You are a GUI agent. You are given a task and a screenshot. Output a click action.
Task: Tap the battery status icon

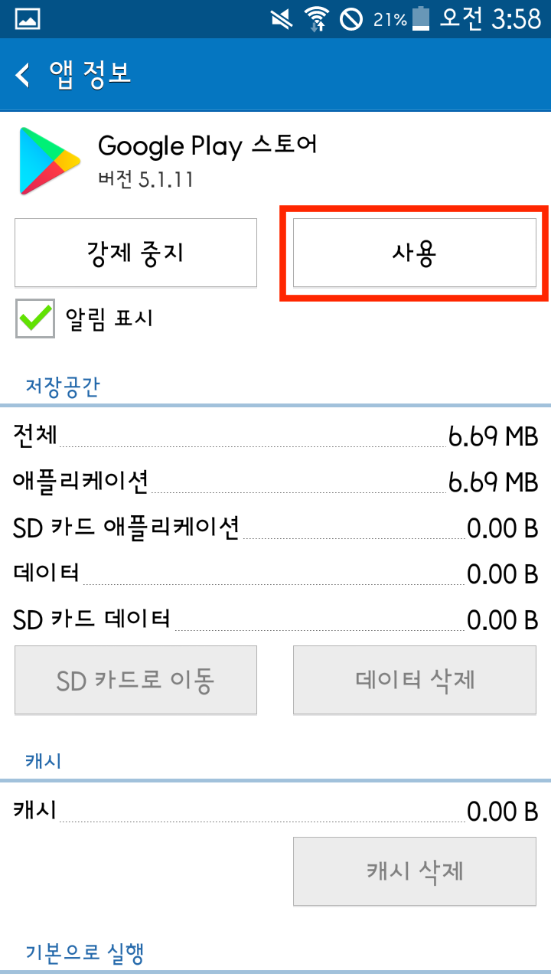[421, 19]
